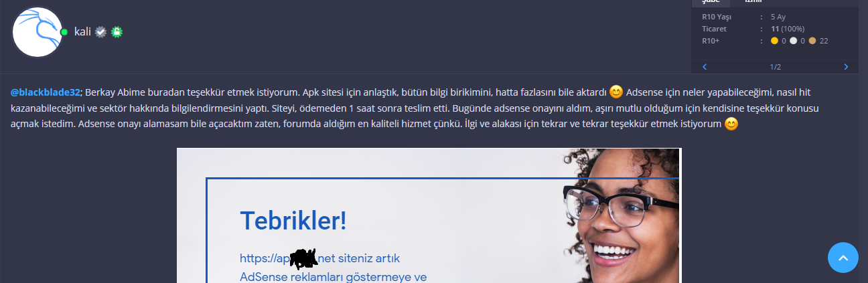Click the 'Tebrikler!' heading in image
This screenshot has width=868, height=283.
pyautogui.click(x=293, y=220)
